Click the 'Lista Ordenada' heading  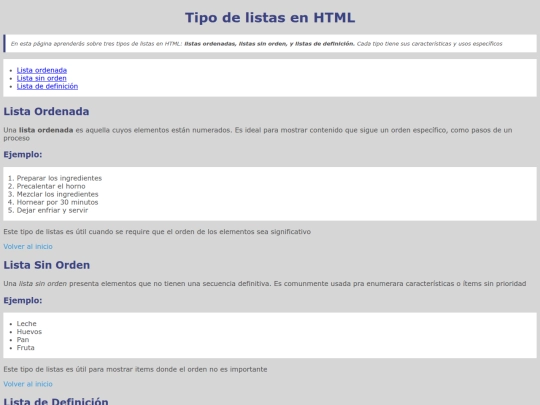point(46,112)
